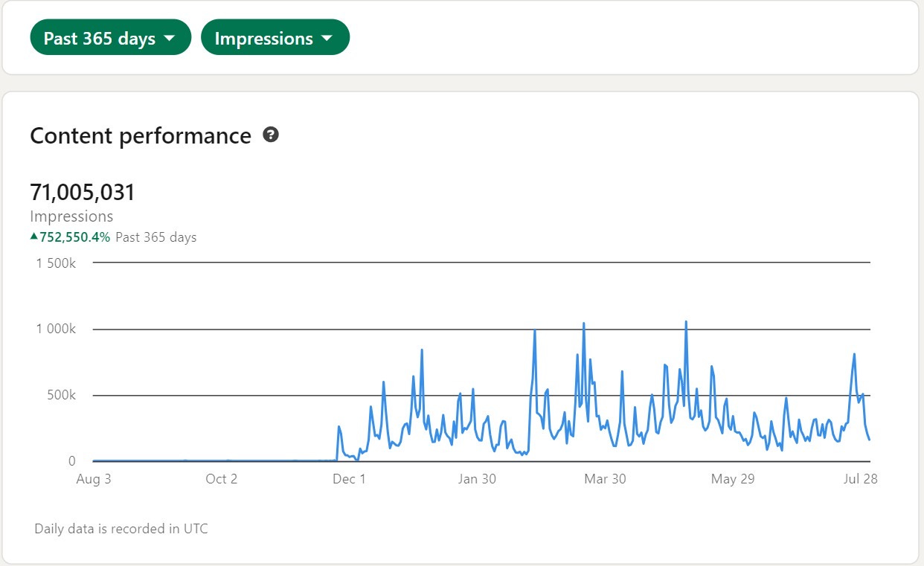924x566 pixels.
Task: Open the Past 365 days dropdown
Action: (111, 38)
